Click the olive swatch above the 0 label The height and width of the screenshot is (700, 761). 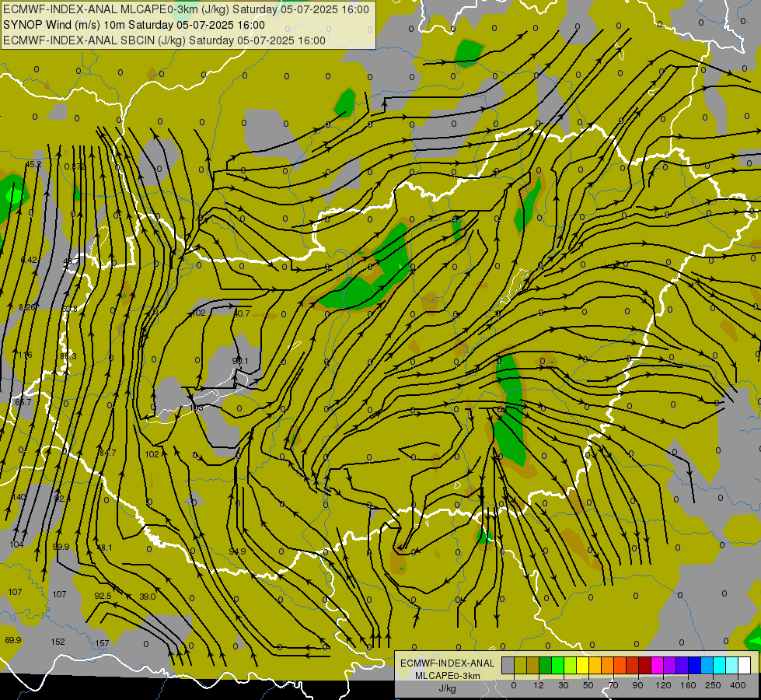(521, 665)
